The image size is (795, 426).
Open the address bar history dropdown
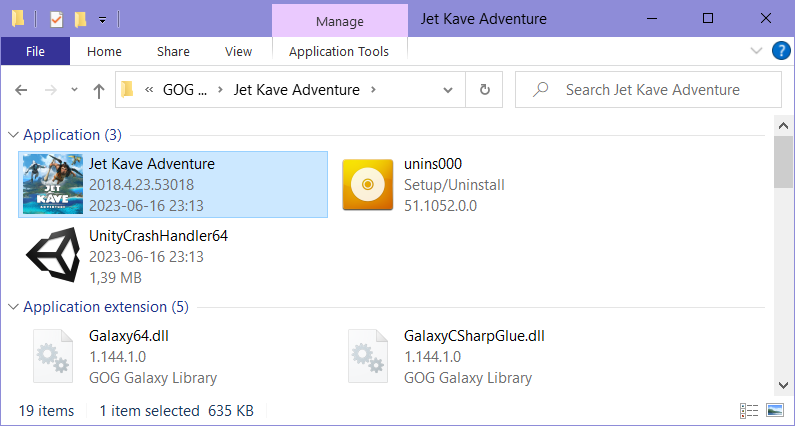(x=448, y=90)
